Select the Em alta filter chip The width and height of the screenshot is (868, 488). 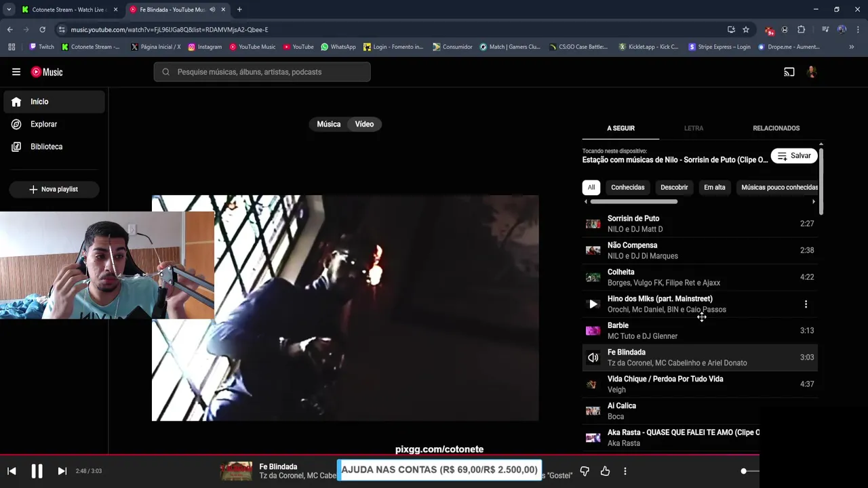coord(715,187)
